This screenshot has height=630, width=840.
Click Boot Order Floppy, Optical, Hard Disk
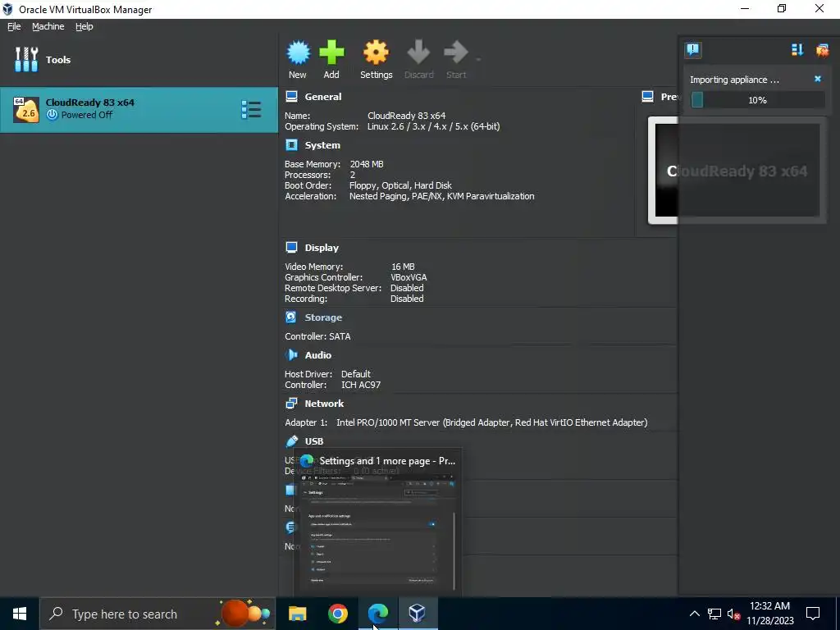pos(400,185)
